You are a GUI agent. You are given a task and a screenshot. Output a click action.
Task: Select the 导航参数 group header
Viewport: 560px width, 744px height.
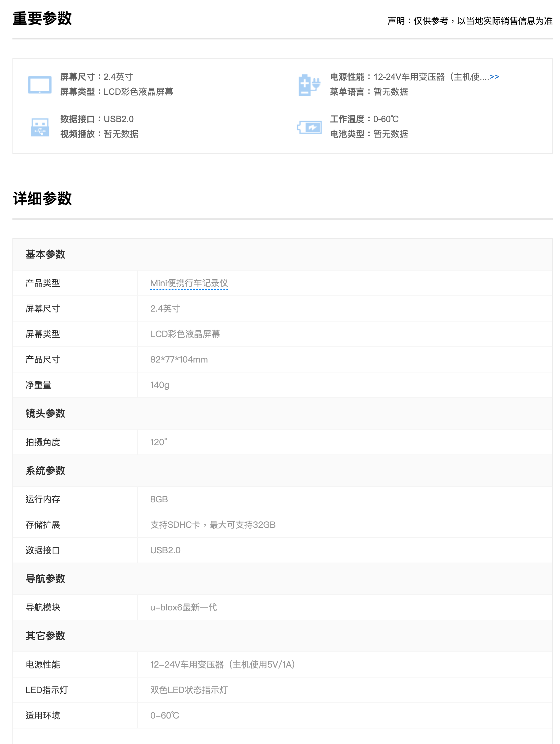[x=45, y=579]
